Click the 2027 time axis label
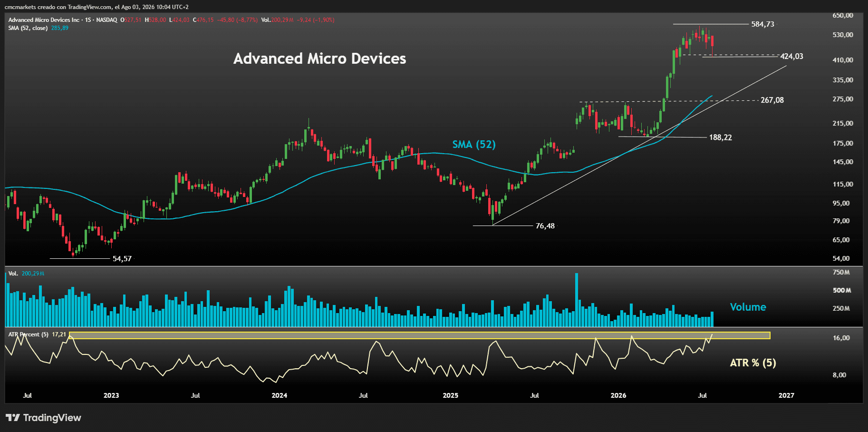The image size is (868, 432). (786, 396)
